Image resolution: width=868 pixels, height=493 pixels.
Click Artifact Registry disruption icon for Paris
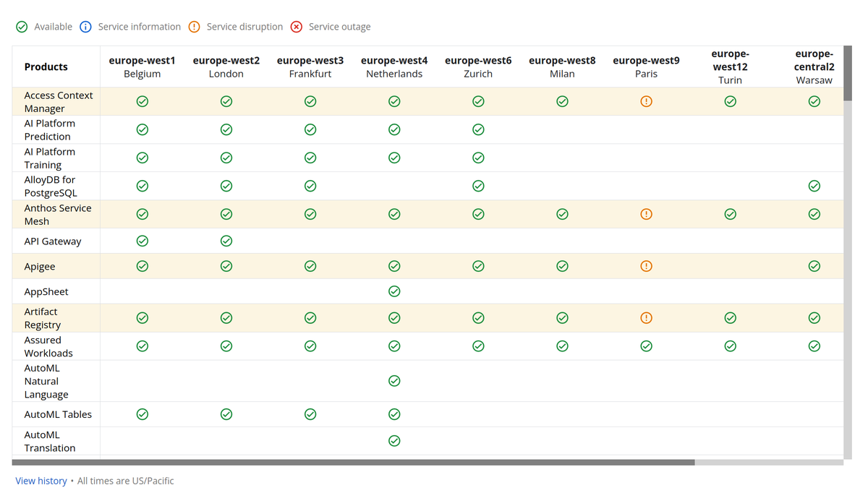coord(647,318)
